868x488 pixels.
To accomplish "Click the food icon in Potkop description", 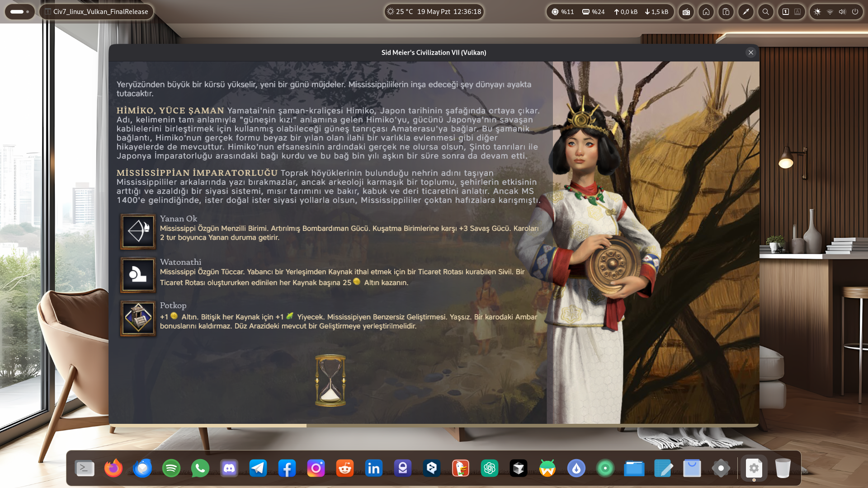I will (290, 316).
